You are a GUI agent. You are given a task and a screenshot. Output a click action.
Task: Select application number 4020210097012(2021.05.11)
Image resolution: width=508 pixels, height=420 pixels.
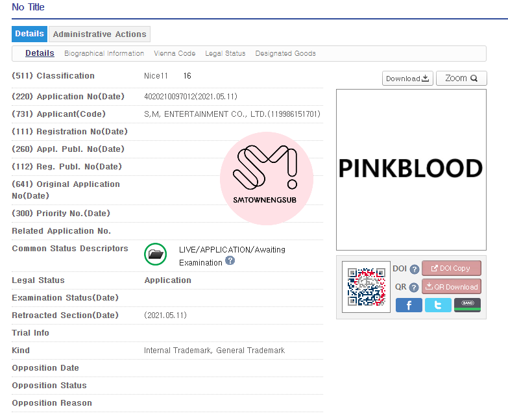(191, 97)
